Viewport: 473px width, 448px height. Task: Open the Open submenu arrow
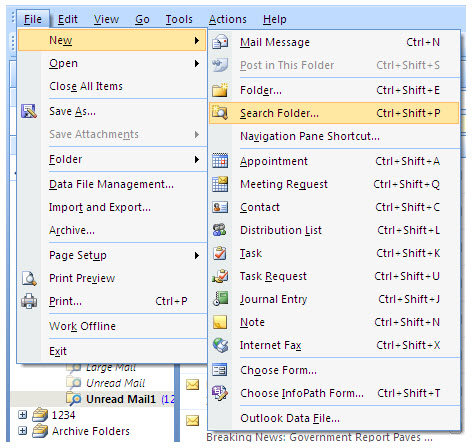click(x=197, y=63)
